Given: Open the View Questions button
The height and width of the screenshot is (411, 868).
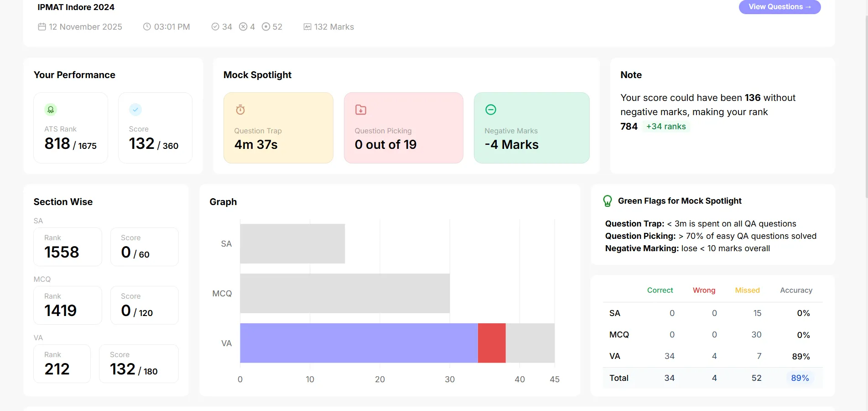Looking at the screenshot, I should 780,7.
